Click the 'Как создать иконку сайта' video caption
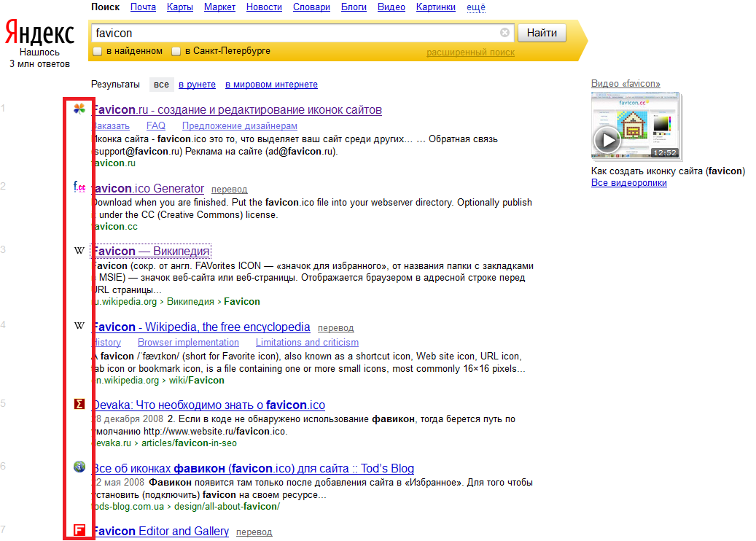This screenshot has height=541, width=756. tap(669, 171)
